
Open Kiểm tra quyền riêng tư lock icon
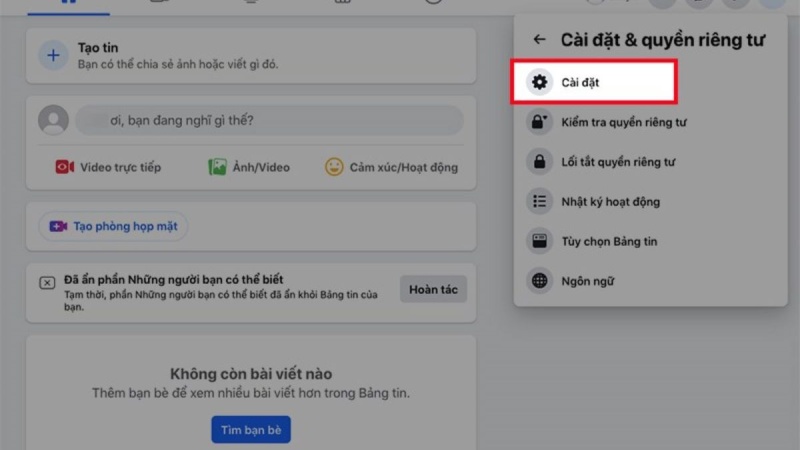(539, 121)
